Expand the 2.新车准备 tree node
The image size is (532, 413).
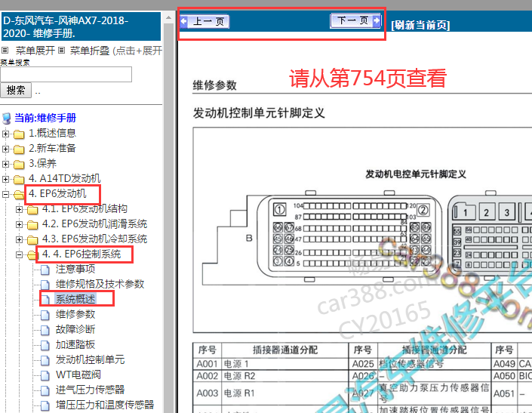click(x=5, y=149)
